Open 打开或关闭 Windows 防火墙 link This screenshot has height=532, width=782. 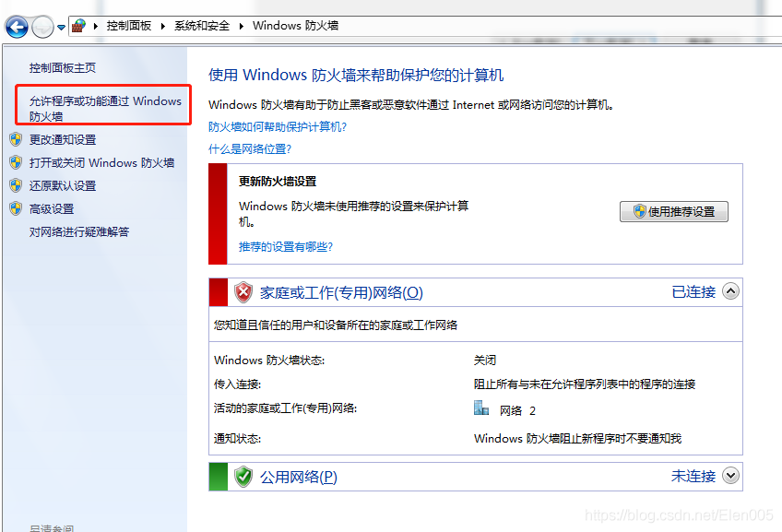[x=101, y=162]
